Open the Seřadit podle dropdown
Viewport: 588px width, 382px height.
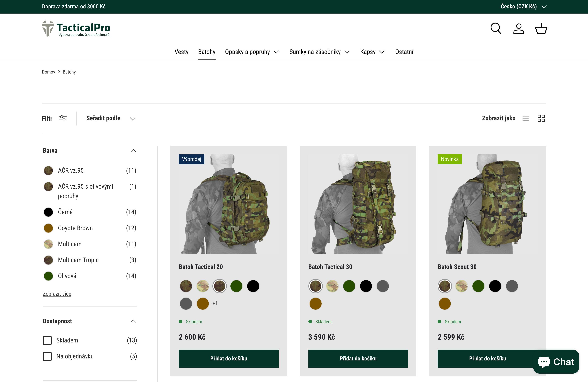coord(110,118)
